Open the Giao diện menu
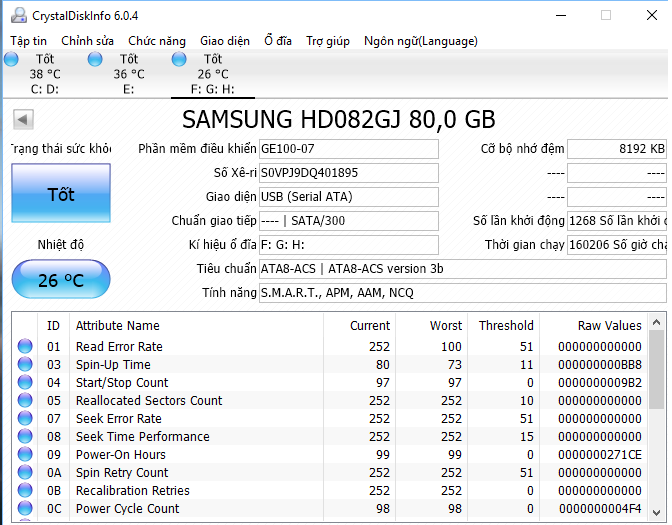672x525 pixels. [x=225, y=41]
